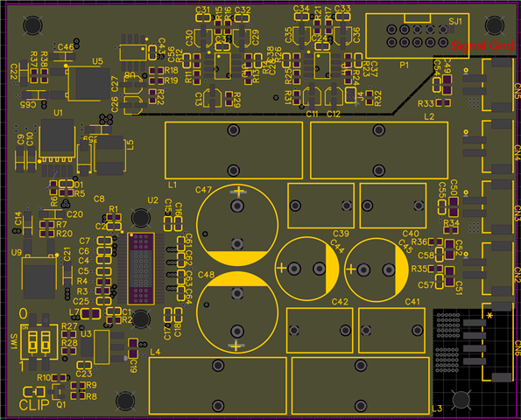Click the SJ1 designator text
The image size is (521, 420).
[x=455, y=22]
